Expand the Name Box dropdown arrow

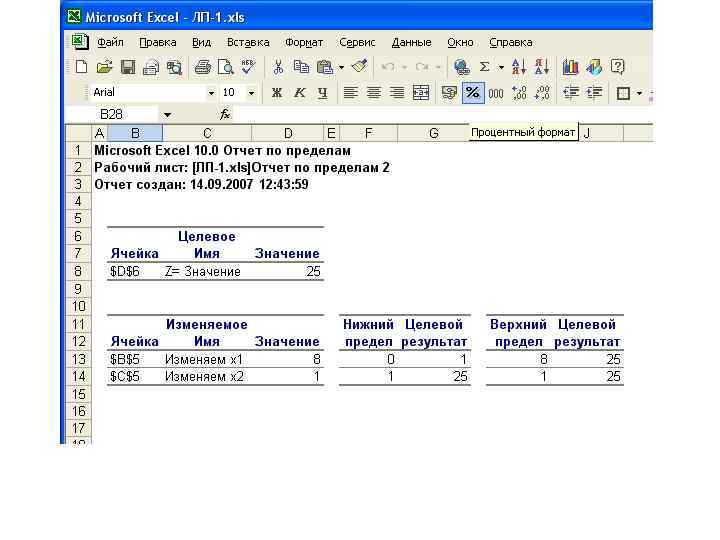tap(168, 115)
